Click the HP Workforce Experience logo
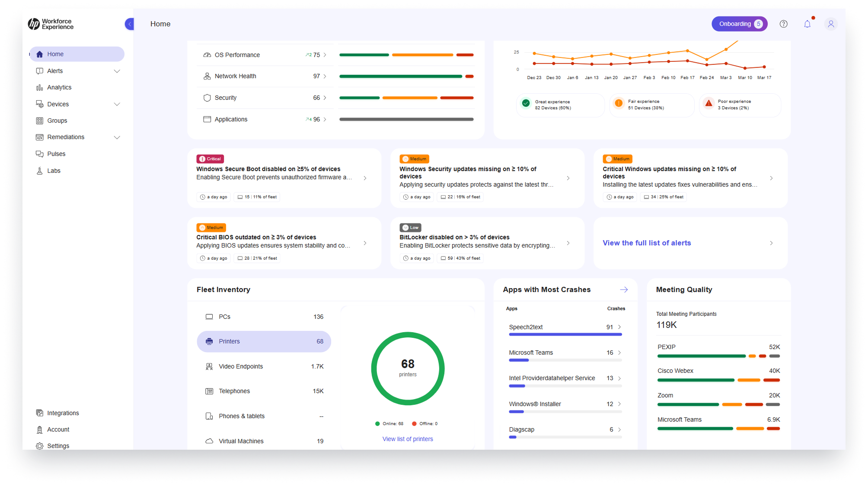 [x=51, y=24]
